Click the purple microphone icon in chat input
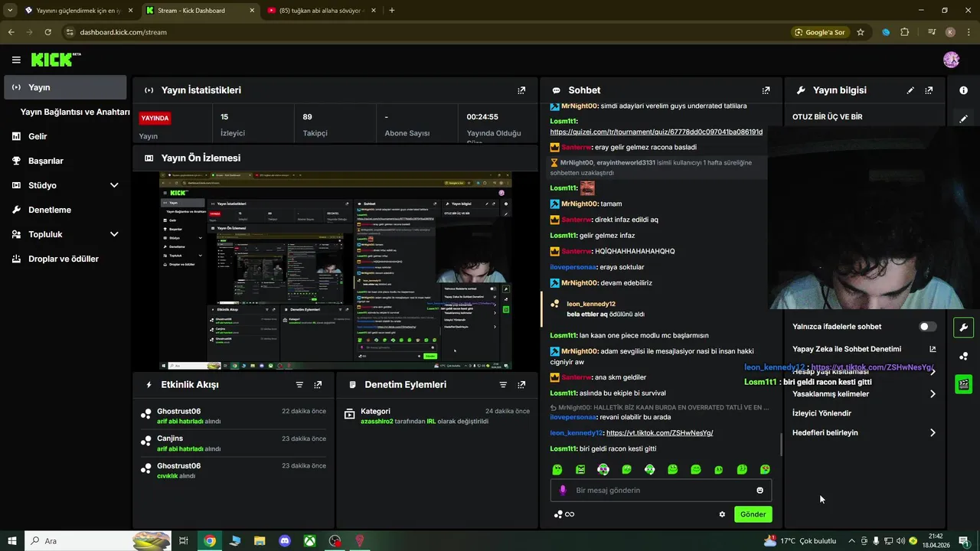This screenshot has width=980, height=551. 563,491
